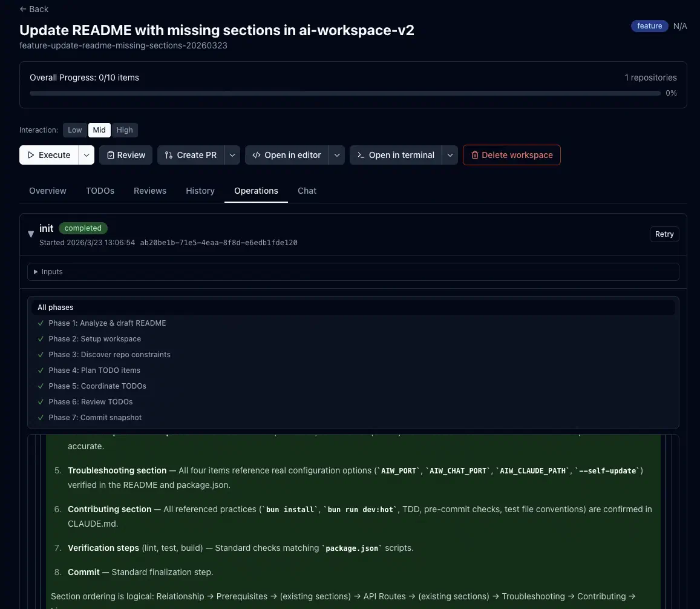Open the Execute options dropdown arrow
700x609 pixels.
tap(87, 155)
